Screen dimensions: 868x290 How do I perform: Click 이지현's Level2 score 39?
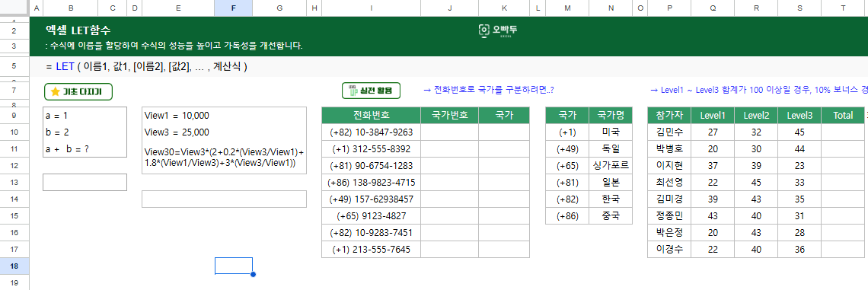[x=756, y=165]
